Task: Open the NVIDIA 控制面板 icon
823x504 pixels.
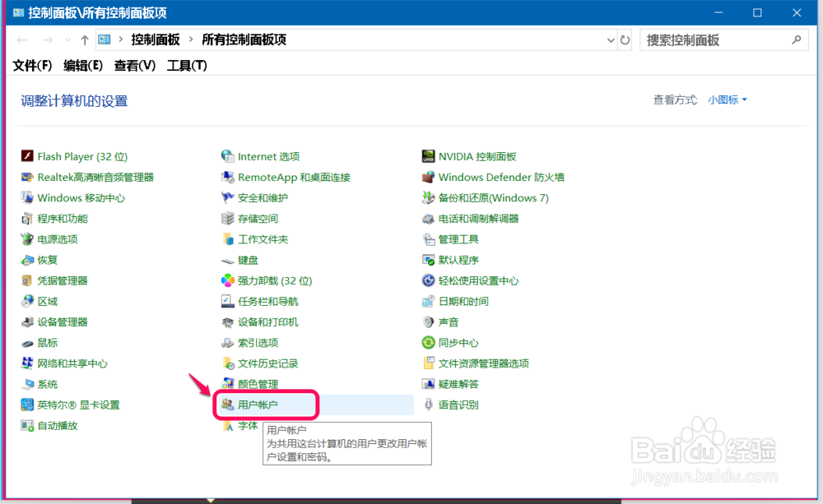Action: coord(428,156)
